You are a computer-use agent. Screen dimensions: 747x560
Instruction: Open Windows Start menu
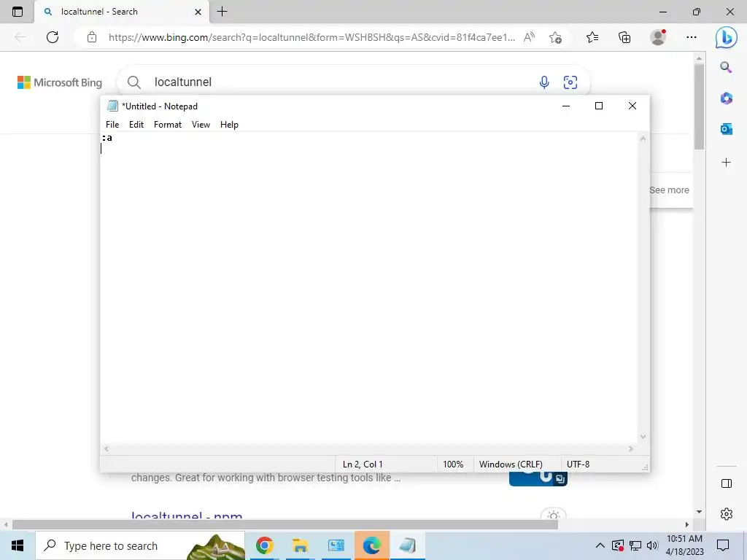pos(18,545)
